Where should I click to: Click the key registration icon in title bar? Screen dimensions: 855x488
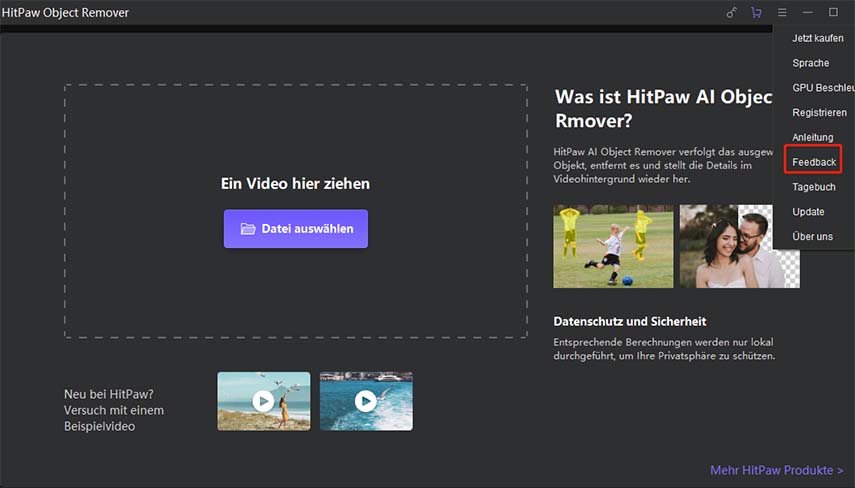point(731,13)
